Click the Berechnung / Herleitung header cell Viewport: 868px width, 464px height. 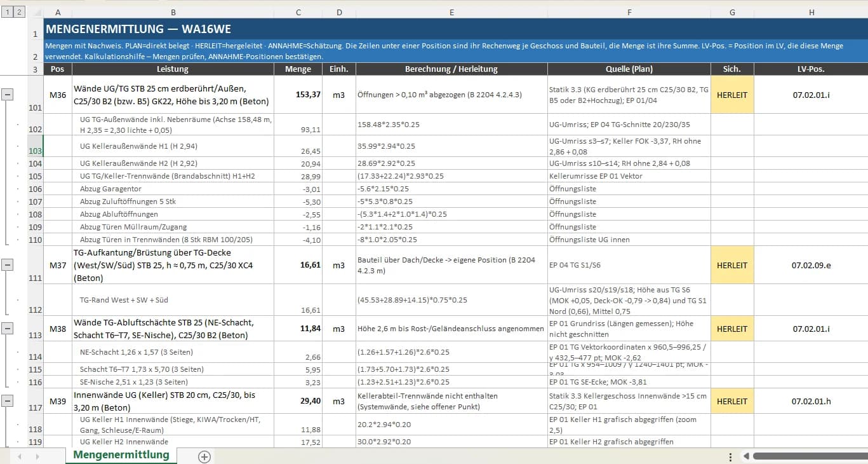click(451, 69)
